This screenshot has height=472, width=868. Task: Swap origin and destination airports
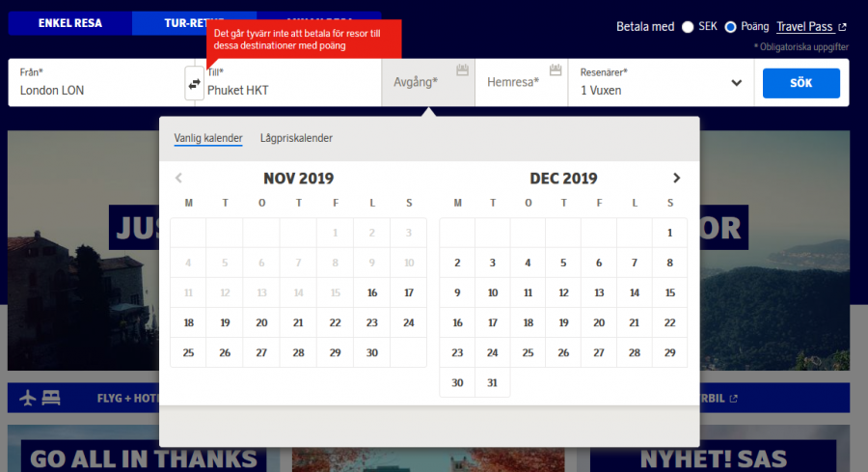click(x=194, y=84)
